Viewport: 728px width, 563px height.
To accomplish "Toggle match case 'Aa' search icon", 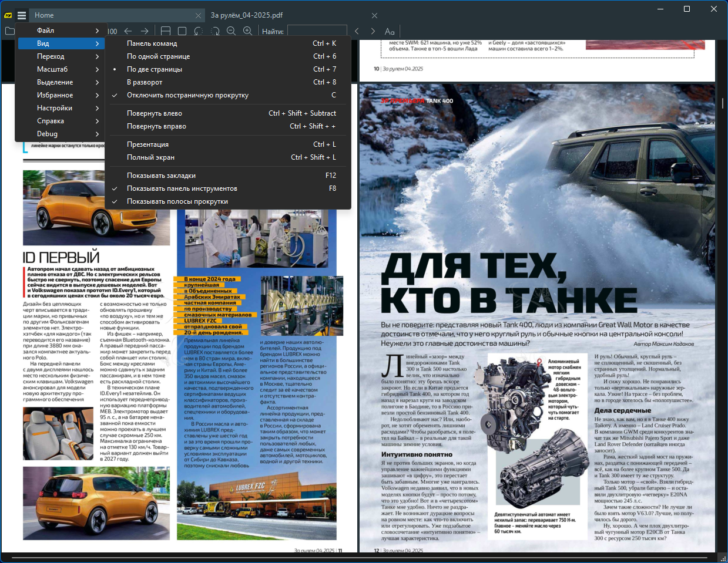I will (390, 31).
